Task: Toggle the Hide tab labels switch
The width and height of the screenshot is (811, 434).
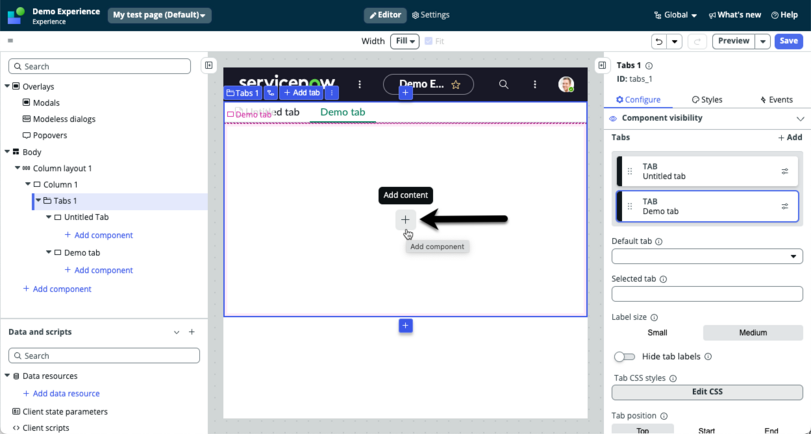Action: (x=624, y=357)
